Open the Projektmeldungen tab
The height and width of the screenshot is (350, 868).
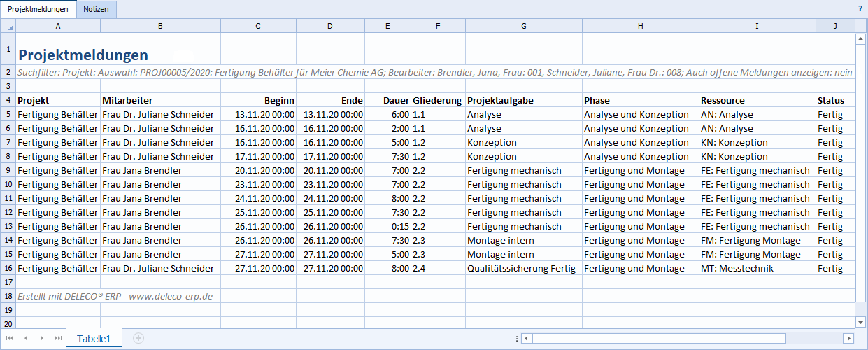pyautogui.click(x=38, y=9)
